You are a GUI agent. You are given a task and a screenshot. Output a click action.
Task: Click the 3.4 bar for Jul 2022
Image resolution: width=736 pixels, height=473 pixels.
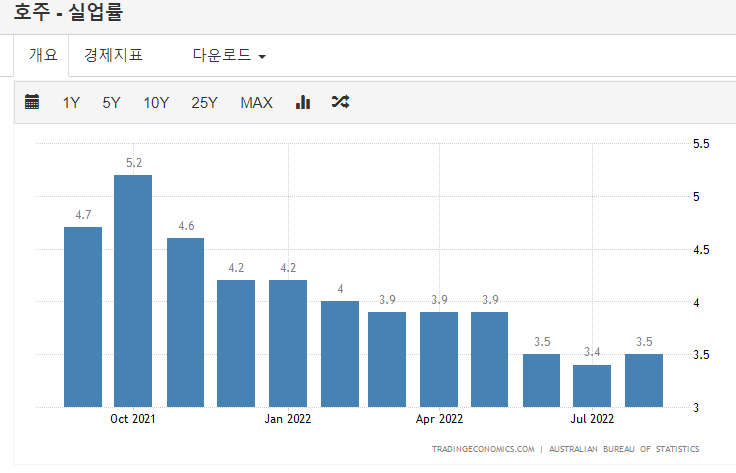tap(592, 386)
